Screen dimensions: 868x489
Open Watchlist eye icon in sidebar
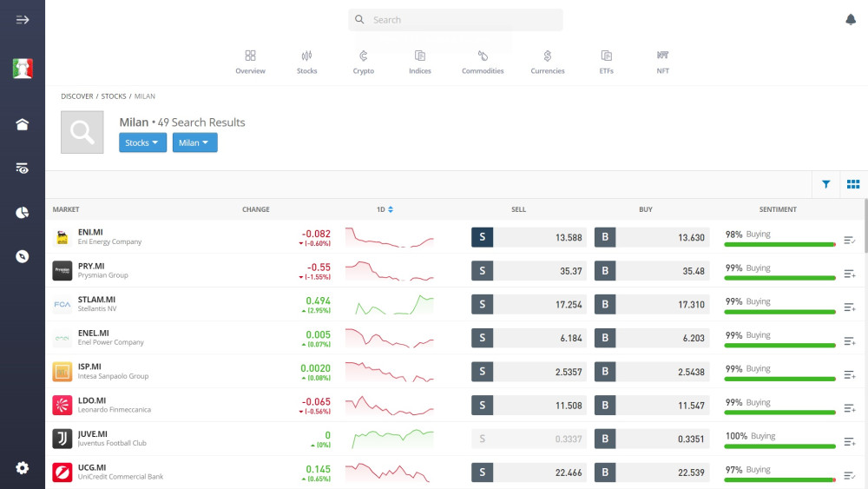pyautogui.click(x=23, y=169)
